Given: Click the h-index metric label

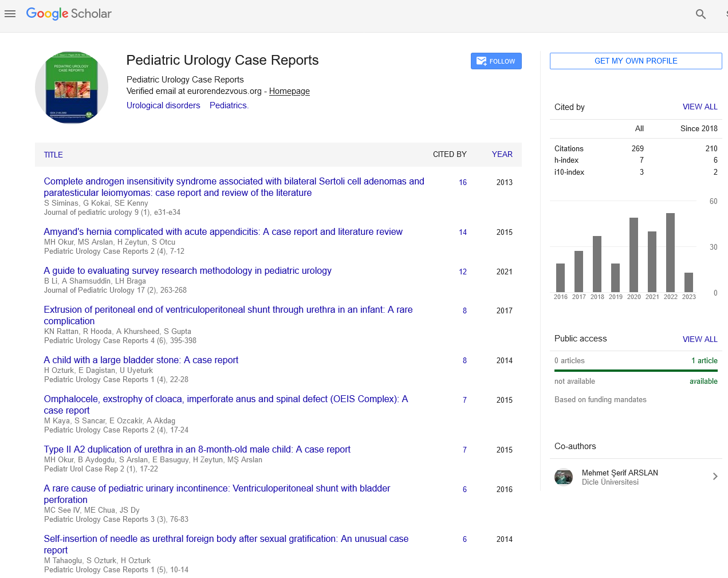Looking at the screenshot, I should (566, 160).
